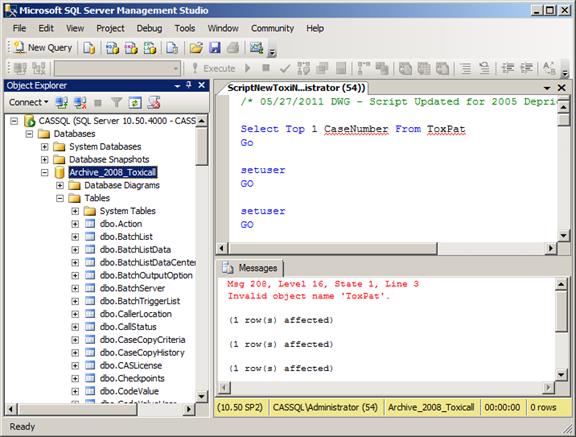Open the Connect dropdown in Object Explorer
Viewport: 576px width, 437px height.
click(29, 102)
